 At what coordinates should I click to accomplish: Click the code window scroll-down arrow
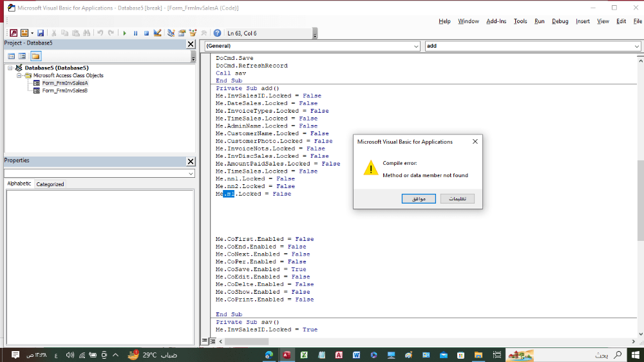[x=640, y=334]
